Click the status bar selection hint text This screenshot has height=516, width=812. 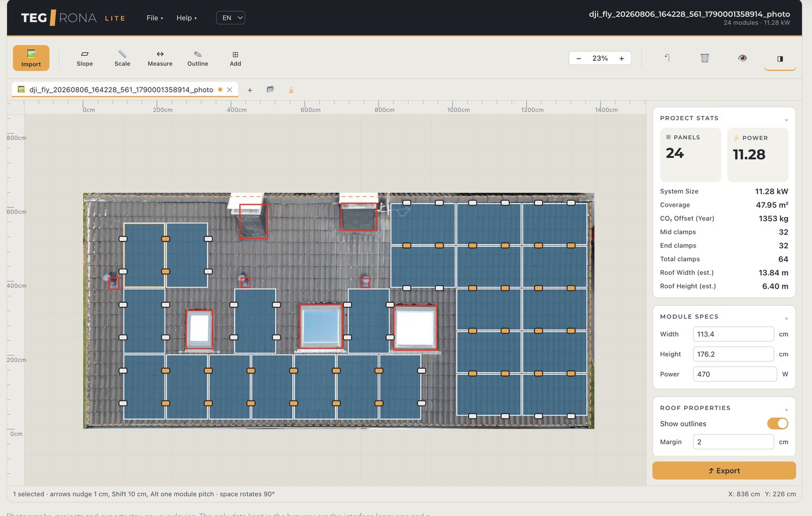144,494
